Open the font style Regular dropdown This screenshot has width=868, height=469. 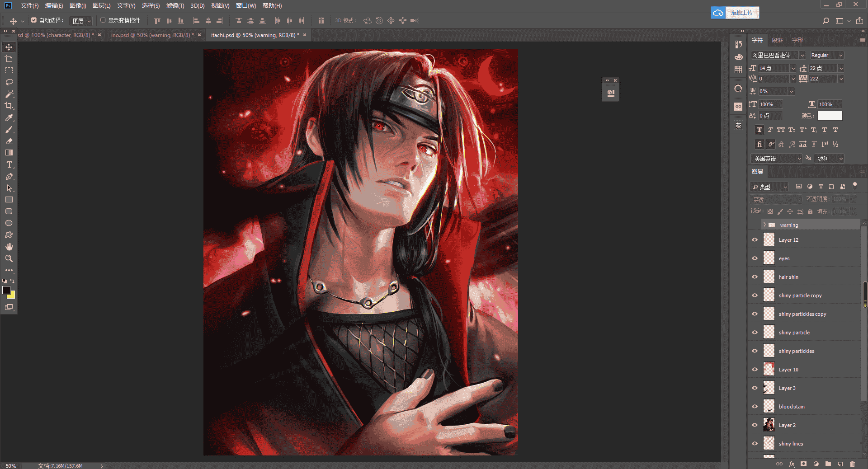click(x=827, y=55)
